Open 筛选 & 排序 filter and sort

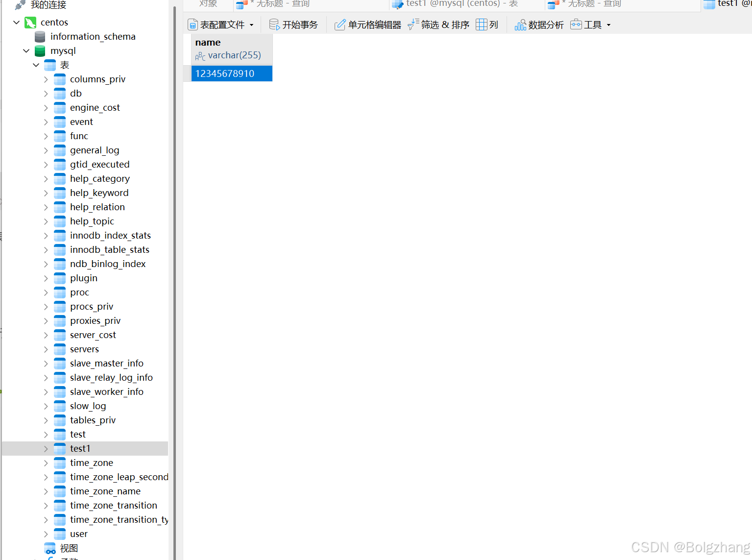coord(438,25)
